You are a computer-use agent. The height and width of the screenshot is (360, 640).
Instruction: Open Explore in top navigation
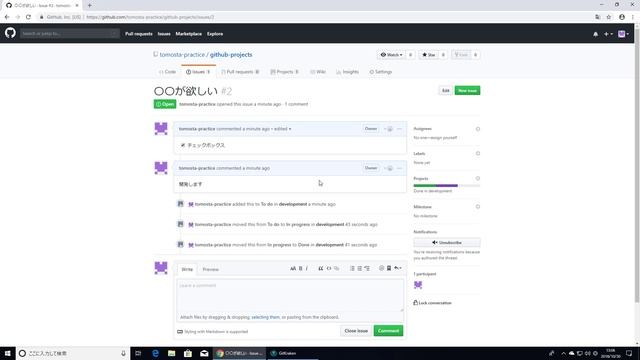(x=215, y=34)
